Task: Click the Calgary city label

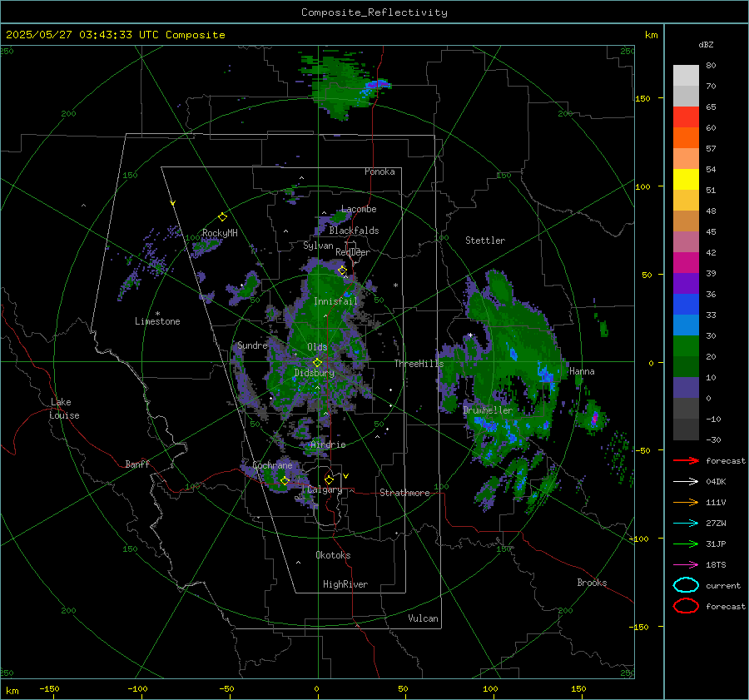Action: (x=325, y=489)
